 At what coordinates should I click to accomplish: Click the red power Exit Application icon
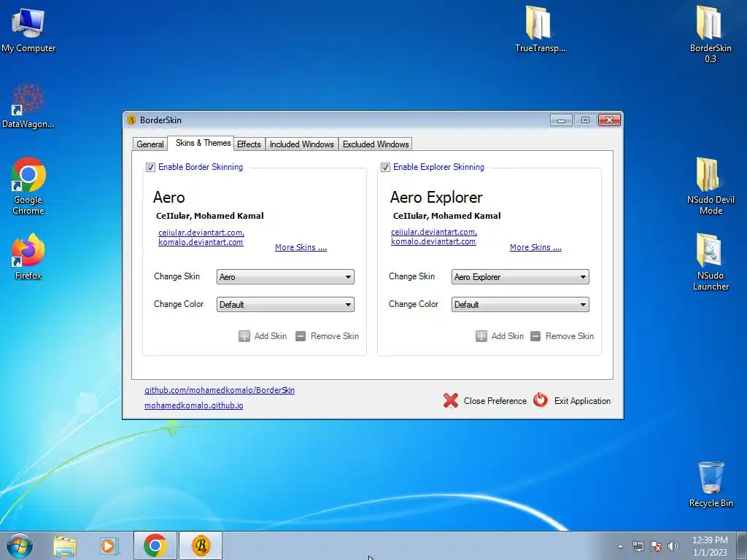pos(541,400)
